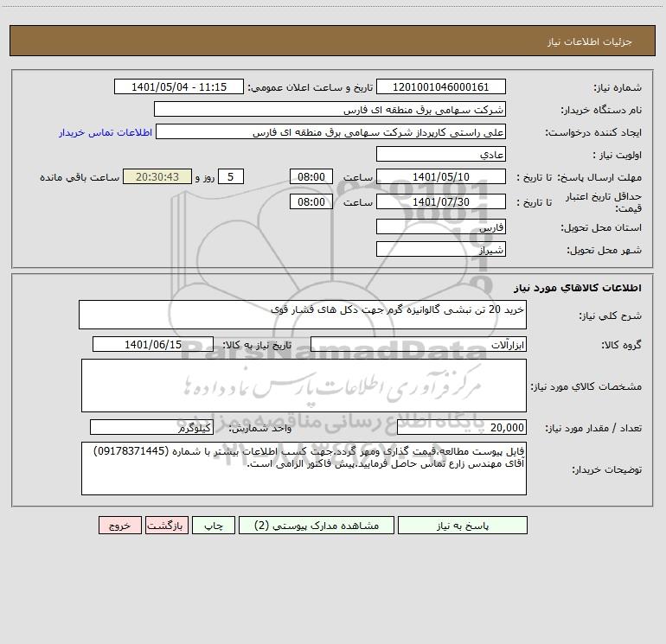The width and height of the screenshot is (666, 644).
Task: Click the label مهلت ارسال پاسخ: تا تاریخ
Action: coord(579,177)
